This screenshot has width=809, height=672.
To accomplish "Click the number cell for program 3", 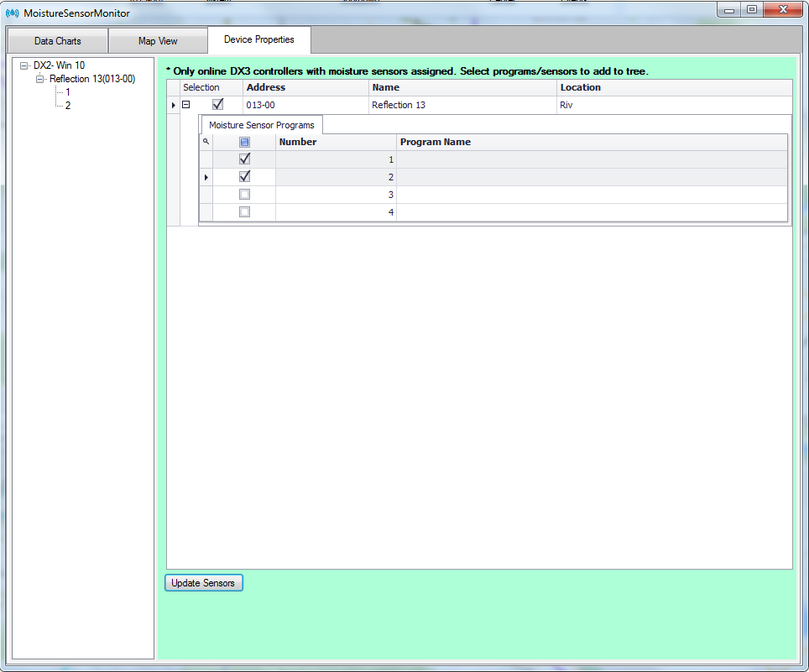I will [336, 195].
